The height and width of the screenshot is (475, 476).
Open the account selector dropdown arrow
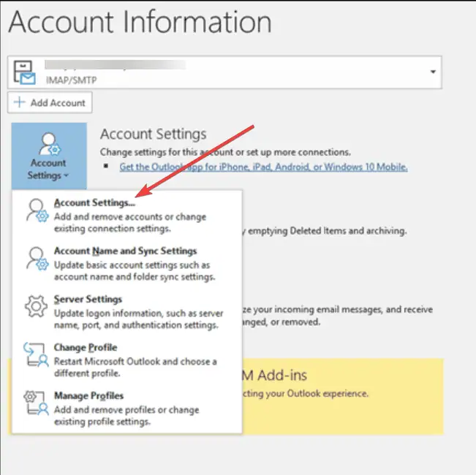point(433,72)
